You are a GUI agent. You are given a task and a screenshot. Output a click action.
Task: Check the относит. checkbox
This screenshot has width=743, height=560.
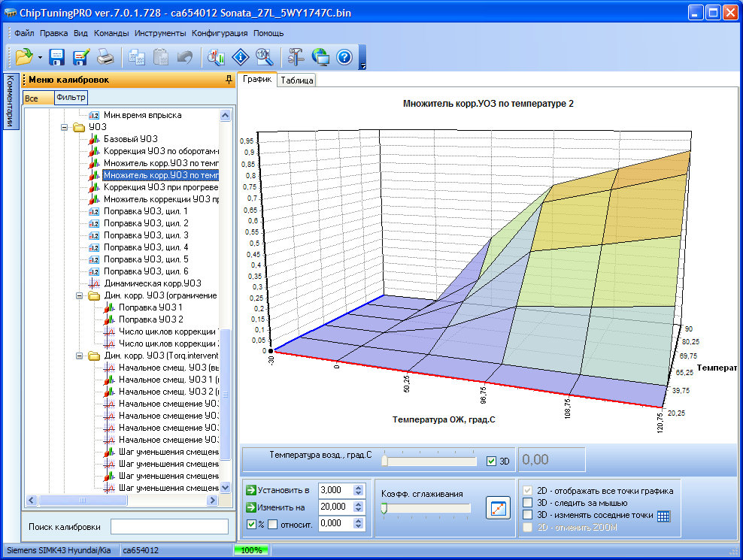pos(273,524)
